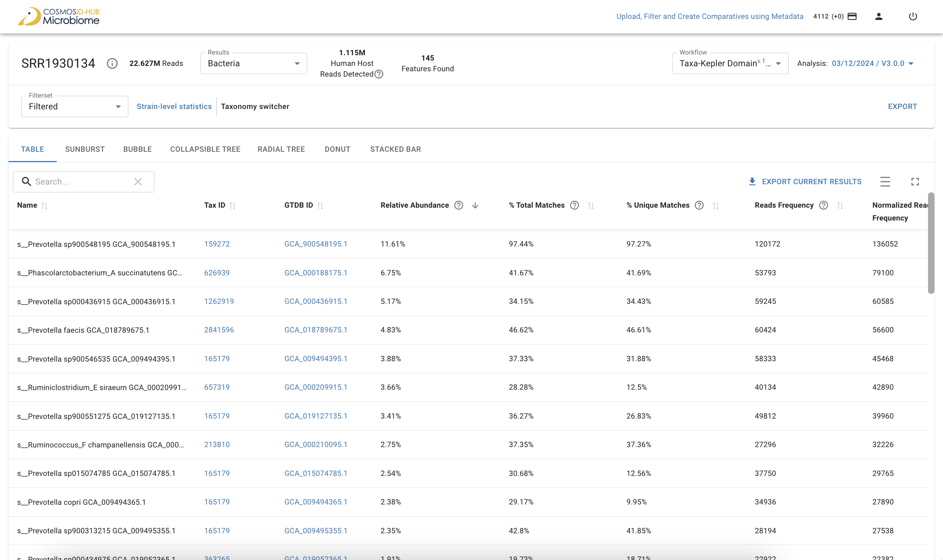Image resolution: width=943 pixels, height=560 pixels.
Task: Click the vertical table scrollbar thumb
Action: click(x=931, y=243)
